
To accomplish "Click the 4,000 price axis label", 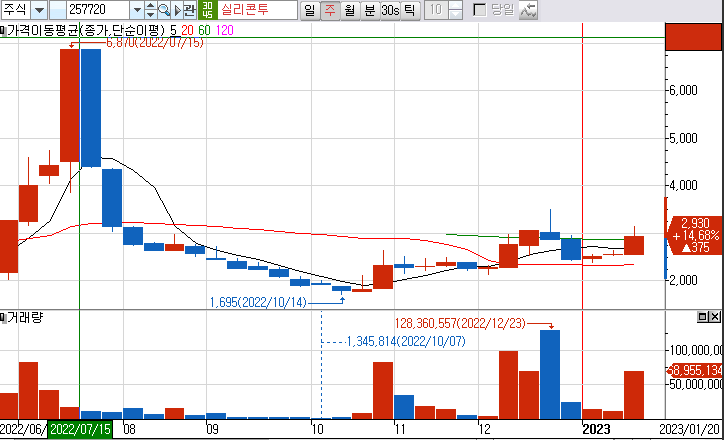I will click(x=683, y=185).
